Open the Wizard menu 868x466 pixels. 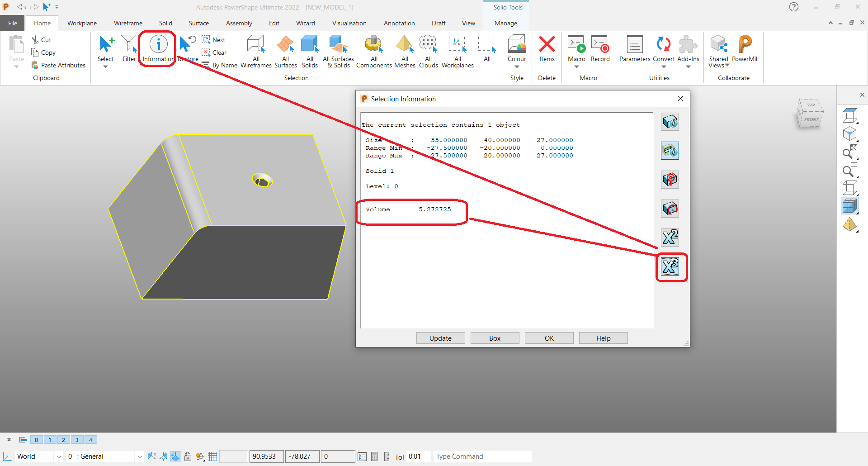(305, 23)
